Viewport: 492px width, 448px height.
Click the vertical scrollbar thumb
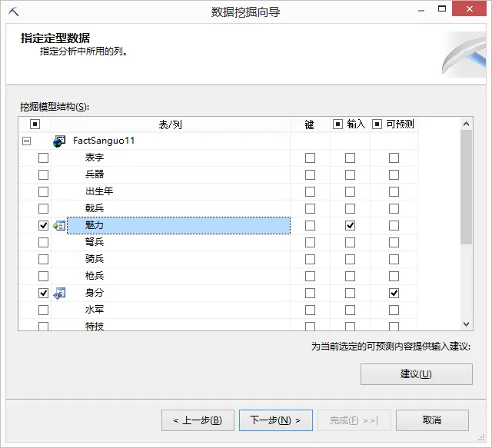pos(467,187)
